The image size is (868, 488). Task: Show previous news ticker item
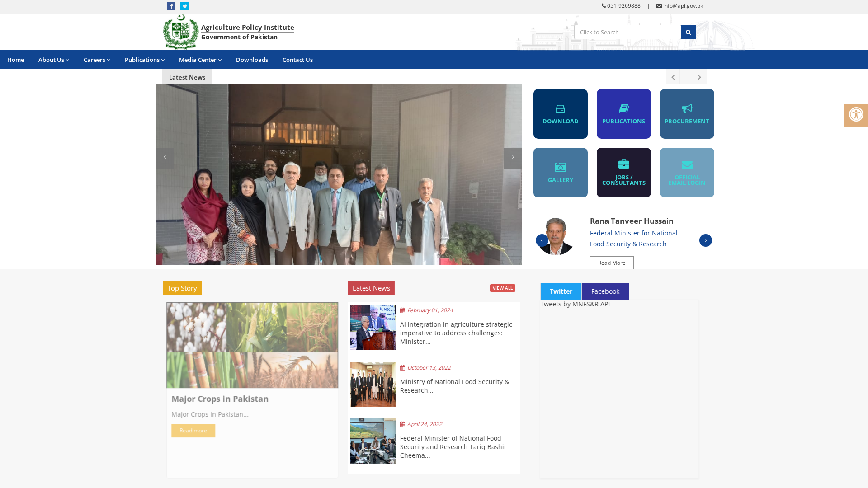[673, 77]
